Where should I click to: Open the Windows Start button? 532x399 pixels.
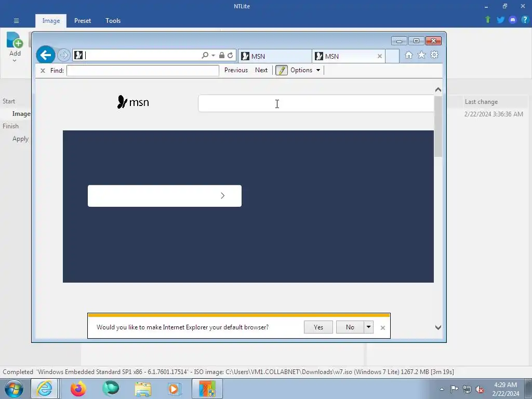tap(14, 389)
